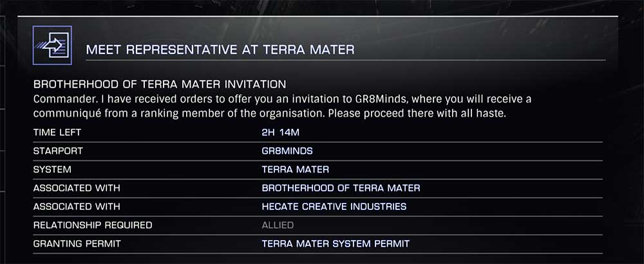Click the System row label

pos(52,169)
